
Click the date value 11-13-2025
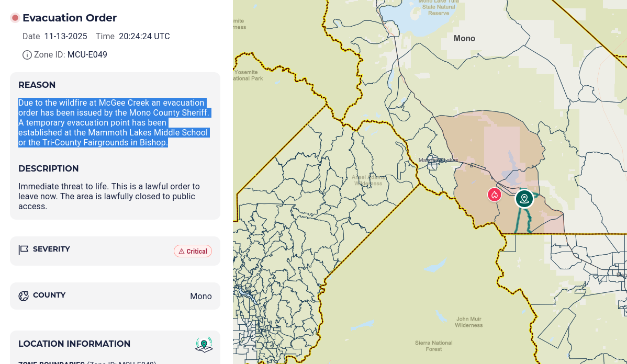click(x=65, y=37)
